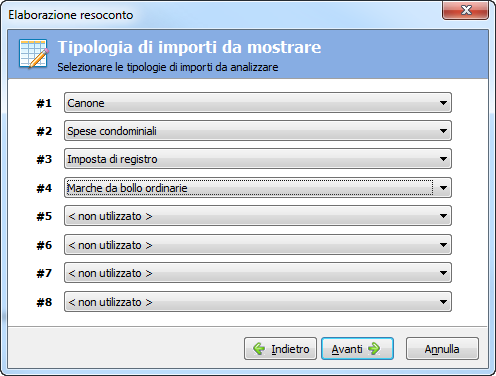Focus the Marche da bollo ordinarie field
Viewport: 496px width, 376px height.
point(258,188)
